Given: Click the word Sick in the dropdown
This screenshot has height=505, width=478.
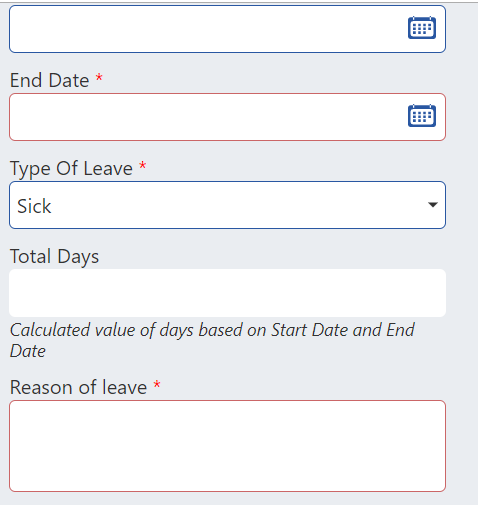Looking at the screenshot, I should [x=34, y=206].
